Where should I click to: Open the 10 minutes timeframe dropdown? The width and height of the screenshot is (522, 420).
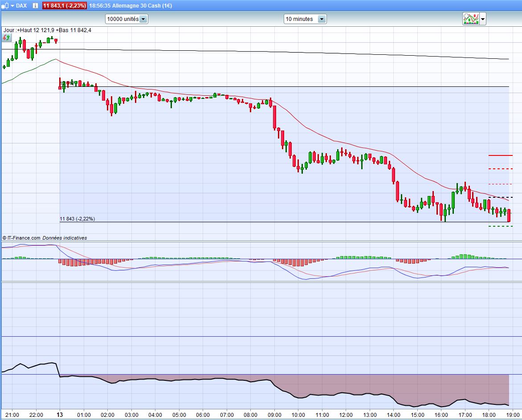coord(305,19)
